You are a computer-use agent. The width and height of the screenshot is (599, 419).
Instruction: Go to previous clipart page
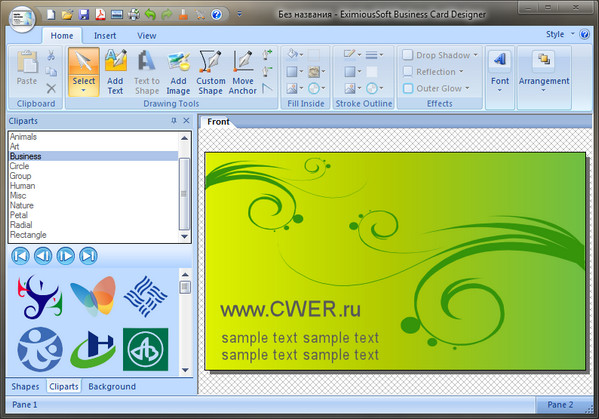coord(43,256)
